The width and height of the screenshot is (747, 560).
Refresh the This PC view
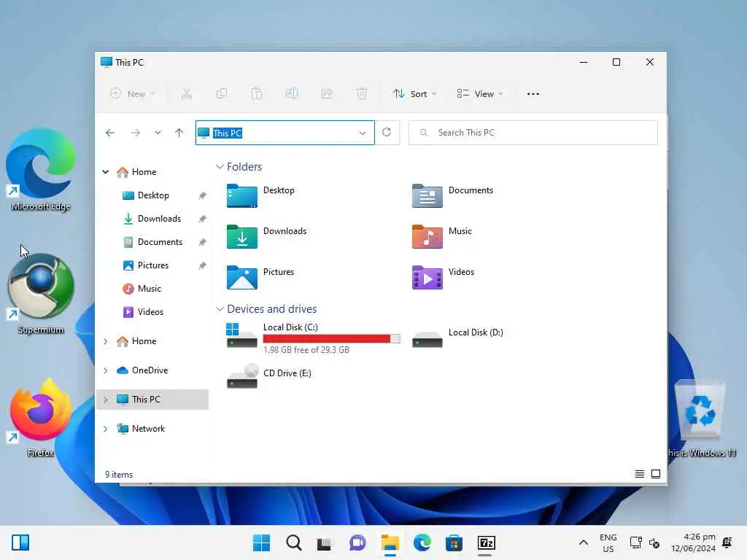pyautogui.click(x=387, y=132)
